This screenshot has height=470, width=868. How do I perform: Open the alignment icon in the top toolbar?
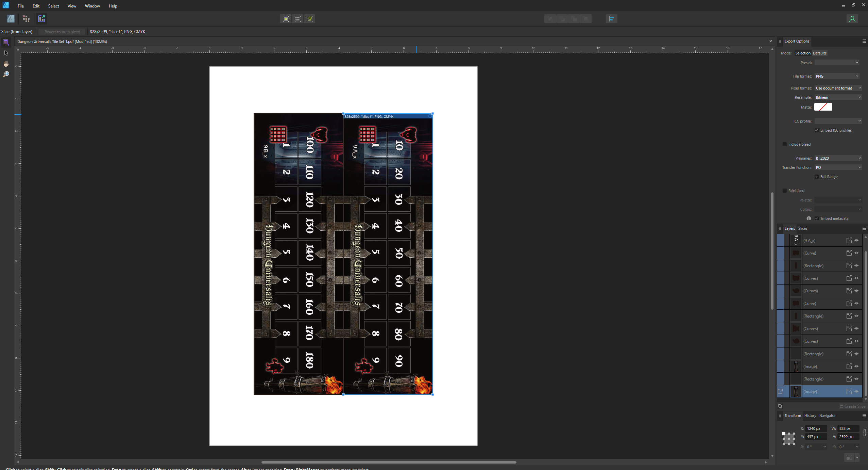click(611, 19)
